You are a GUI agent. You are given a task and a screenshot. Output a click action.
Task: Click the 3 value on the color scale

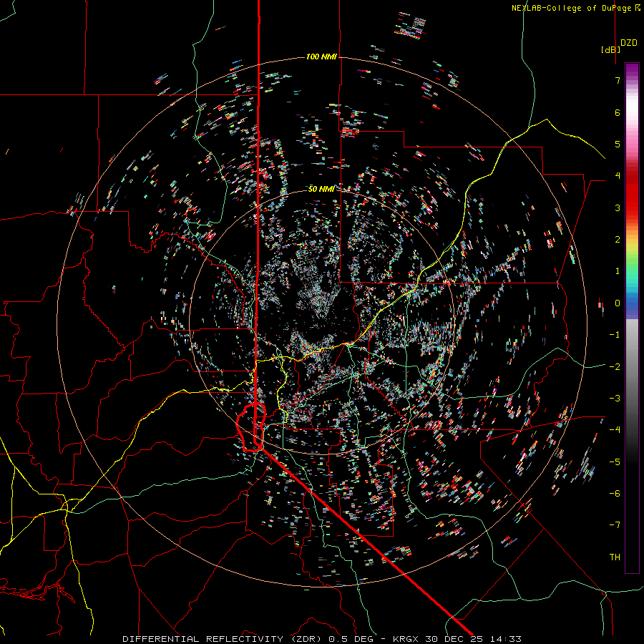tap(618, 208)
